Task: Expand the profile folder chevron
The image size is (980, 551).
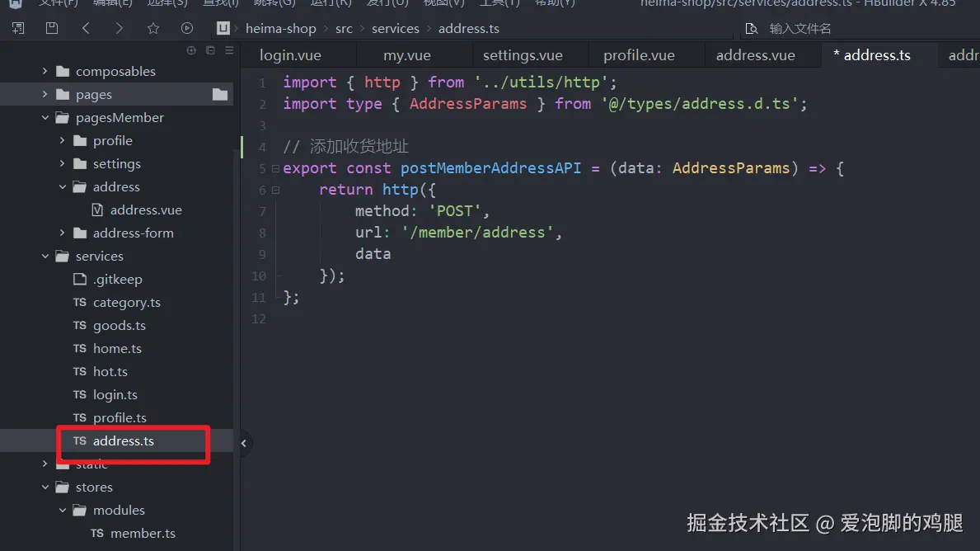Action: (63, 141)
